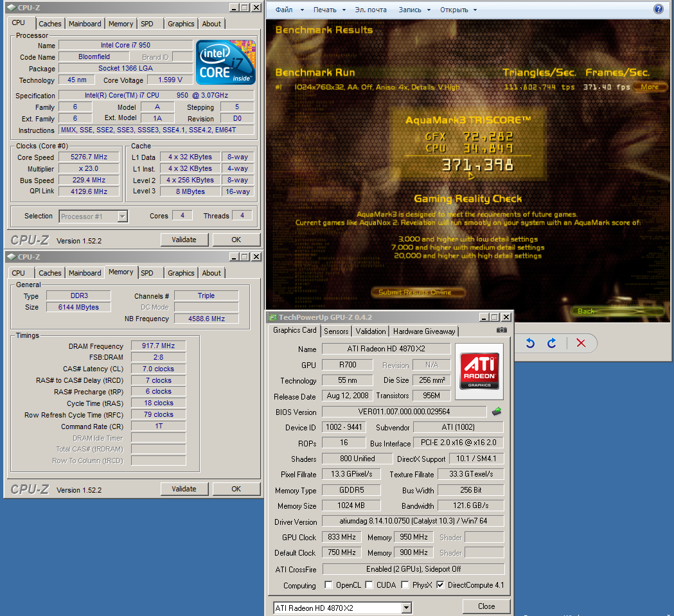Viewport: 674px width, 616px height.
Task: Click the Bandwidth 121.6 GB/s value
Action: pos(471,506)
